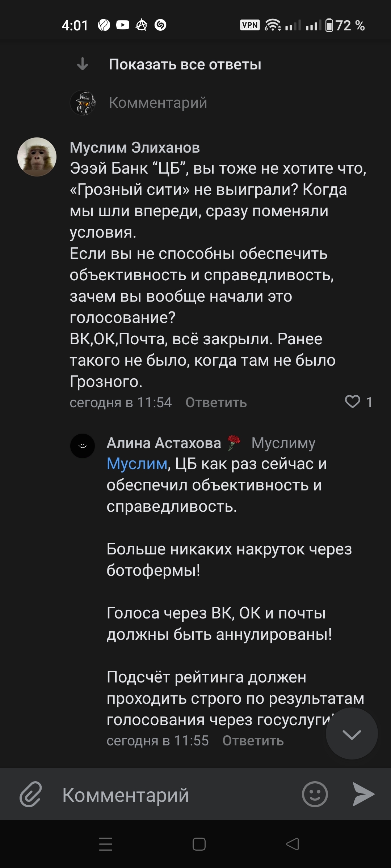Tap the send arrow icon
This screenshot has width=391, height=868.
coord(363,794)
